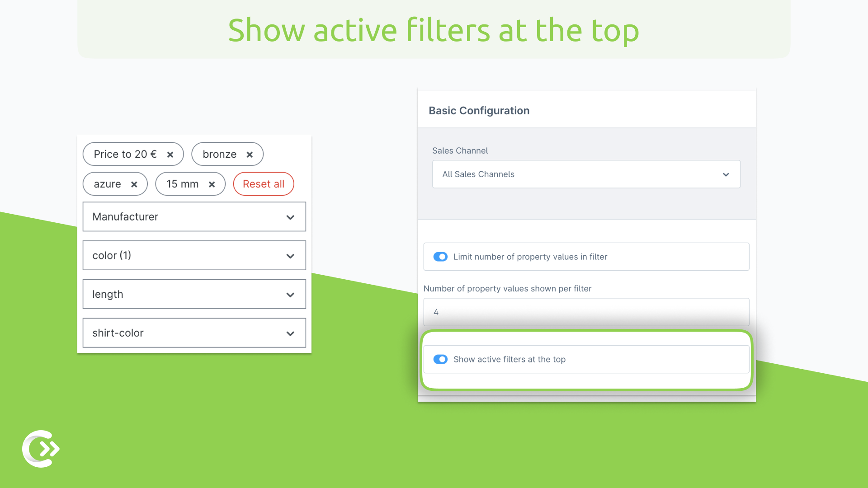Remove the Price to 20€ filter tag

point(170,154)
